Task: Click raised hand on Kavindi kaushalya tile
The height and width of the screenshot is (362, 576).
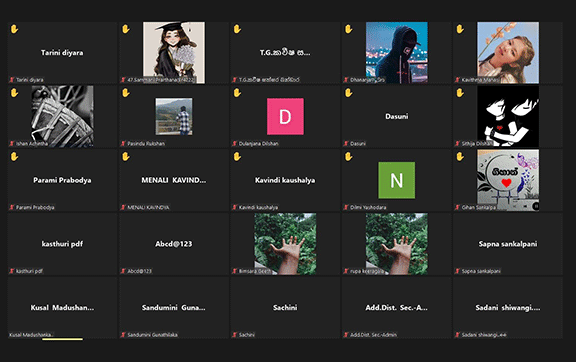Action: (x=237, y=157)
